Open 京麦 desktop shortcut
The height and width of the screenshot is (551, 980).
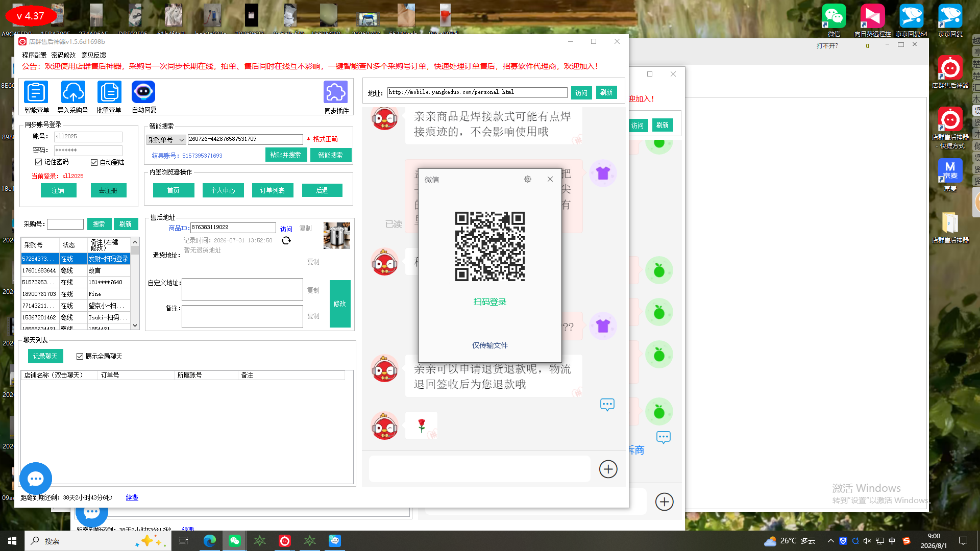coord(950,174)
